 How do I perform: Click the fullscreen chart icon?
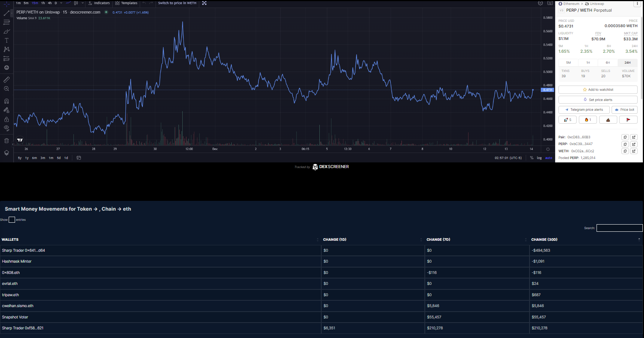pos(204,3)
